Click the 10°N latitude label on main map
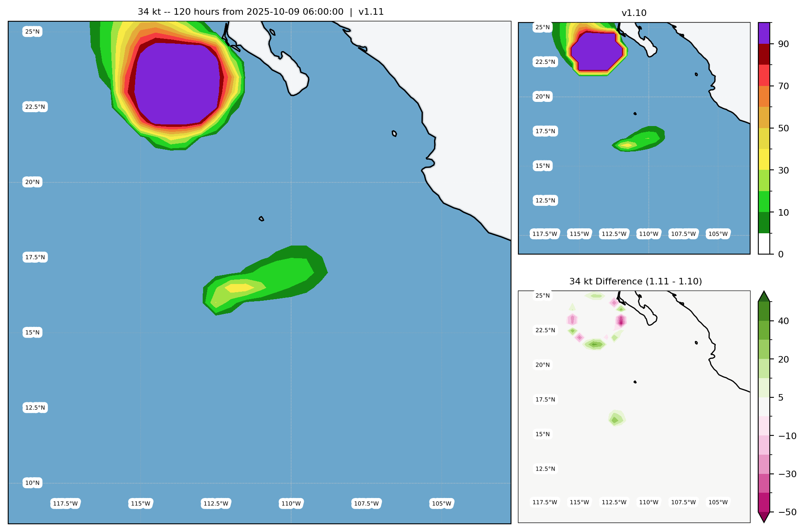This screenshot has height=532, width=805. (32, 483)
